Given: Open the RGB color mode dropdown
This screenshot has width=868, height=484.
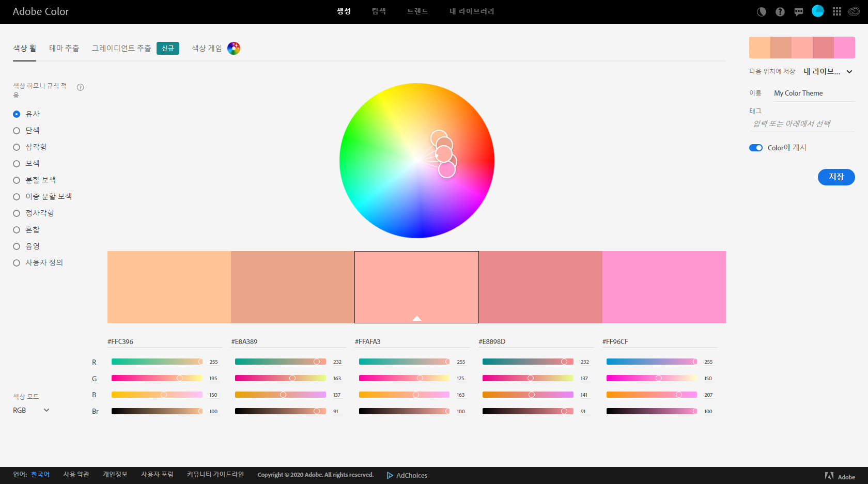Looking at the screenshot, I should [31, 410].
